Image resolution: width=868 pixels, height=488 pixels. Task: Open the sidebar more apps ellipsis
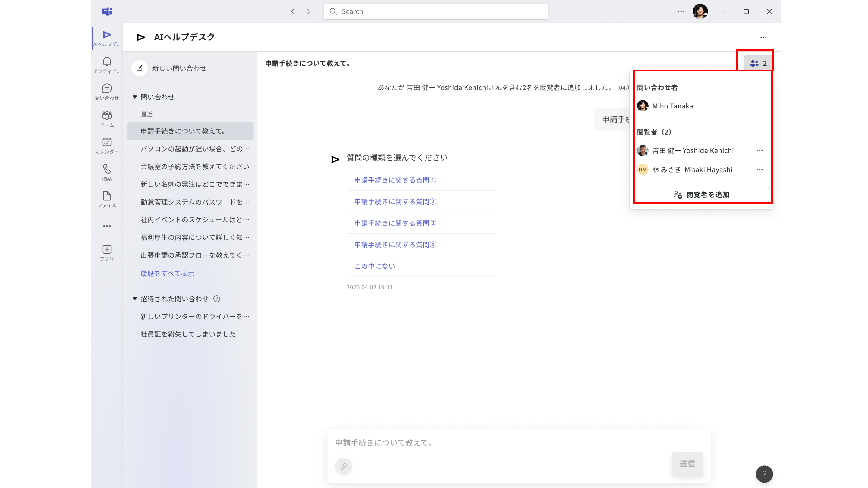point(107,226)
